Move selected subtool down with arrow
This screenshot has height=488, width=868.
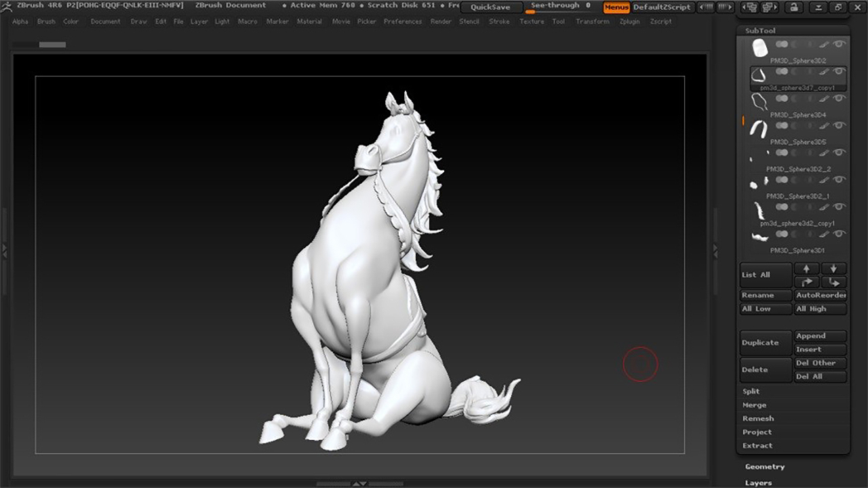click(833, 268)
